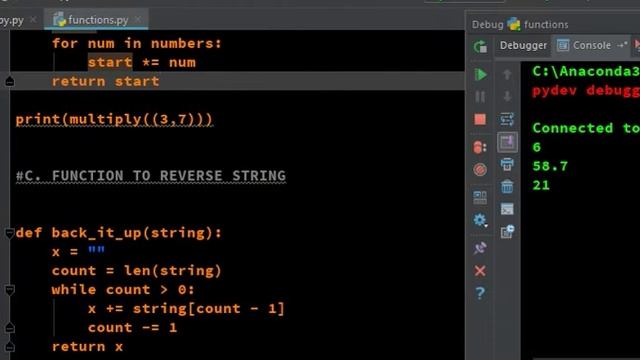
Task: Pause the program with the pause icon
Action: (x=480, y=97)
